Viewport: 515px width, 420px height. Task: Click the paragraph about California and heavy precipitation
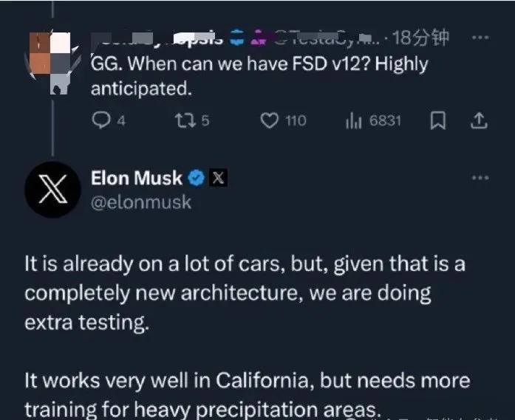pyautogui.click(x=248, y=395)
